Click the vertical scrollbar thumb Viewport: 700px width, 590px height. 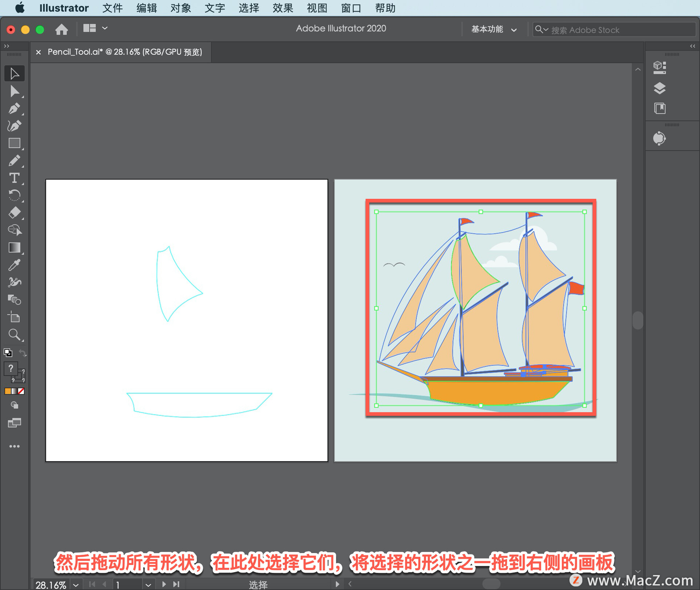pos(638,320)
